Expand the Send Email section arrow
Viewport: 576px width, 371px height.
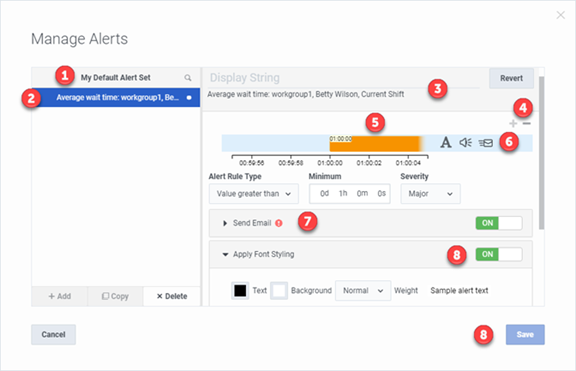[225, 223]
